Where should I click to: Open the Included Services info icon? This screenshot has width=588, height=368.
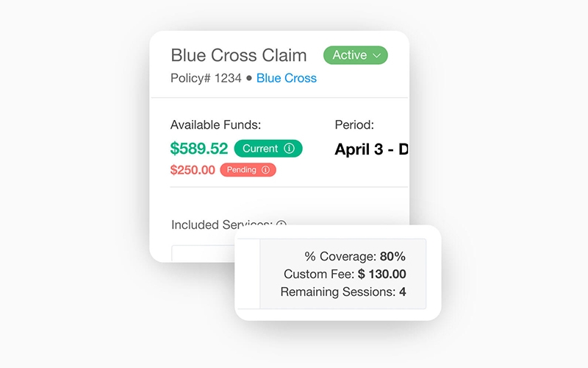281,224
